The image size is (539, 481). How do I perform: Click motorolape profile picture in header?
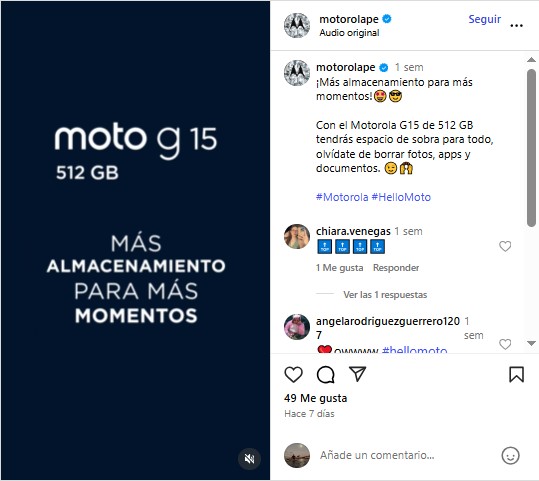[297, 25]
